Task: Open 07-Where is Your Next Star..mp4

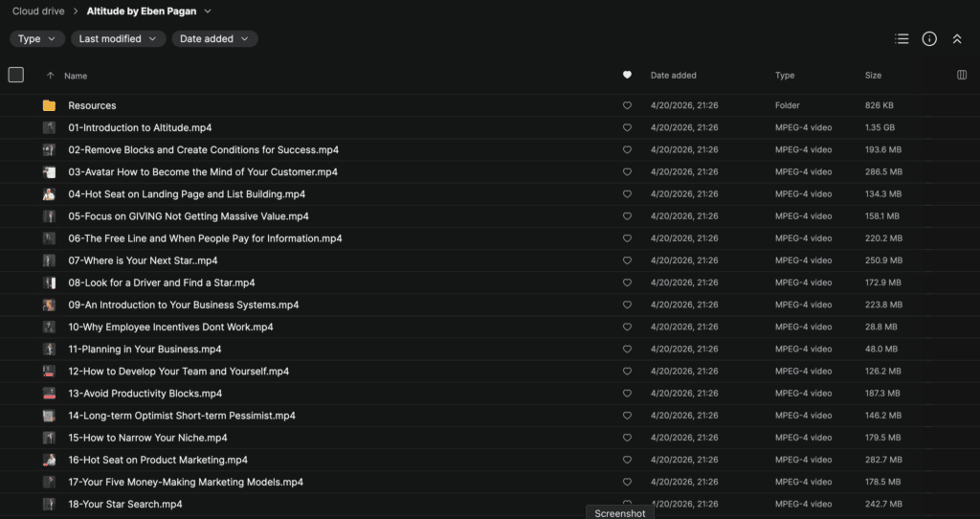Action: [x=143, y=260]
